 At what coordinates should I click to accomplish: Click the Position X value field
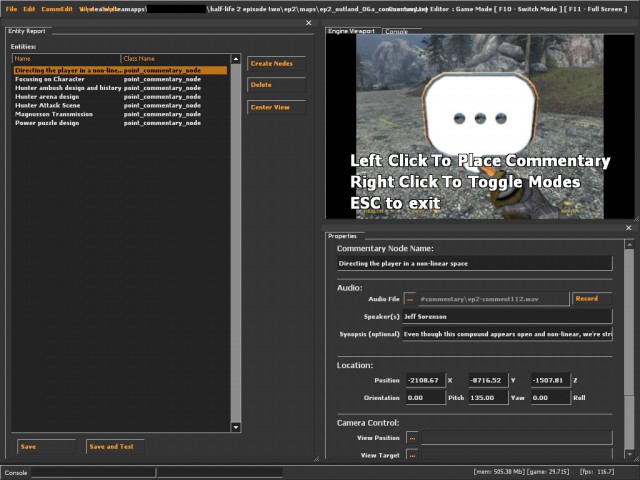[426, 380]
